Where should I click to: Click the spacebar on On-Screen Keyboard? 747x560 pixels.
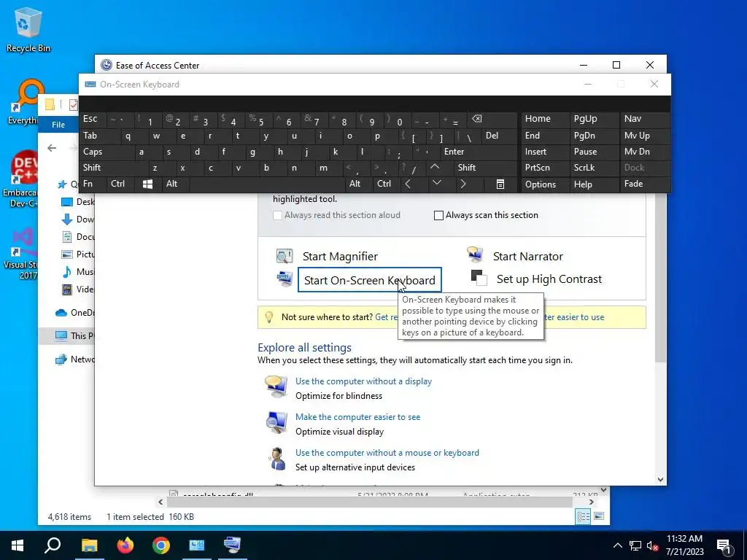click(268, 184)
